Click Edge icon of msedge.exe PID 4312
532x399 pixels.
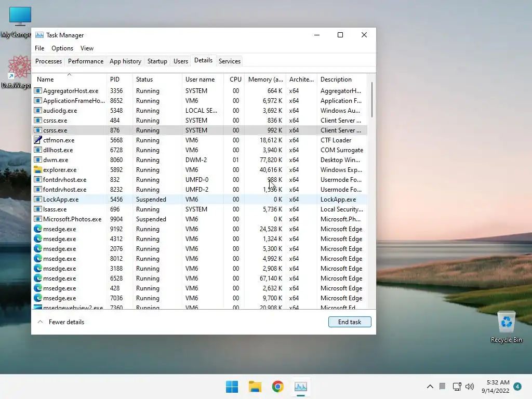click(37, 238)
